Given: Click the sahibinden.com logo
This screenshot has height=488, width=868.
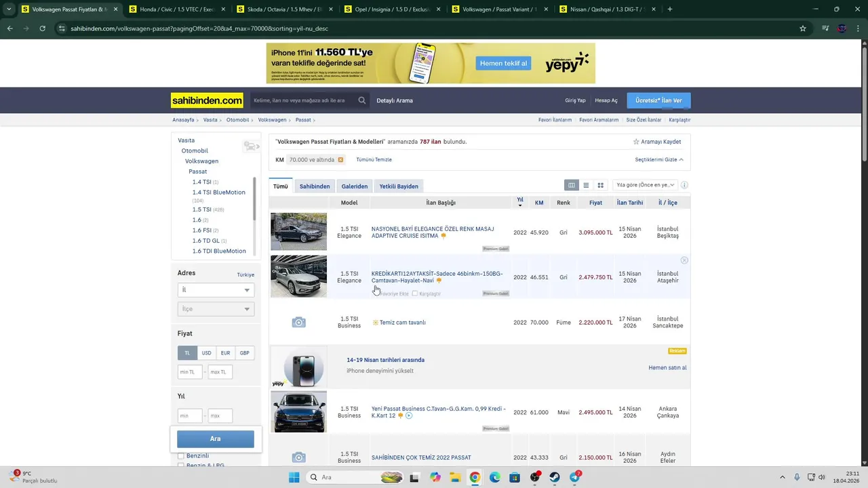Looking at the screenshot, I should coord(207,100).
